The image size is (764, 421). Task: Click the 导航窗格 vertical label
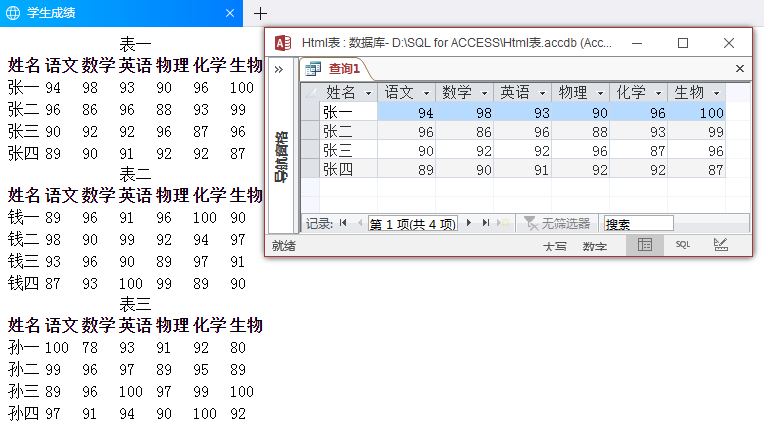(281, 157)
